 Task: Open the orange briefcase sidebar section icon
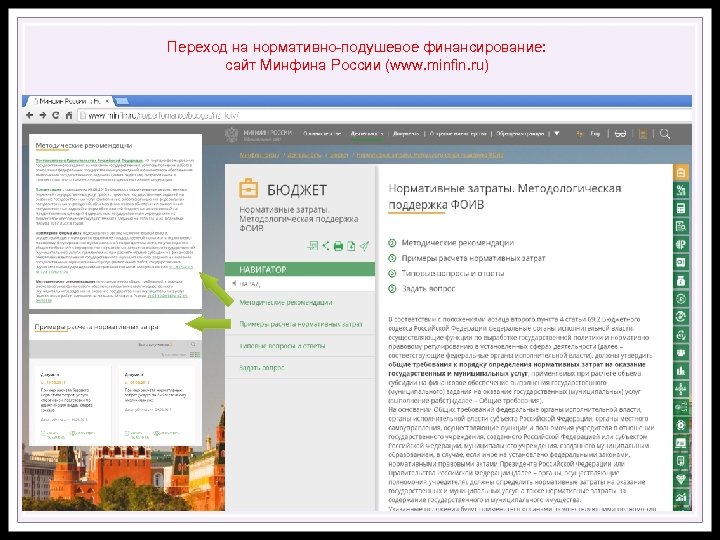point(681,172)
